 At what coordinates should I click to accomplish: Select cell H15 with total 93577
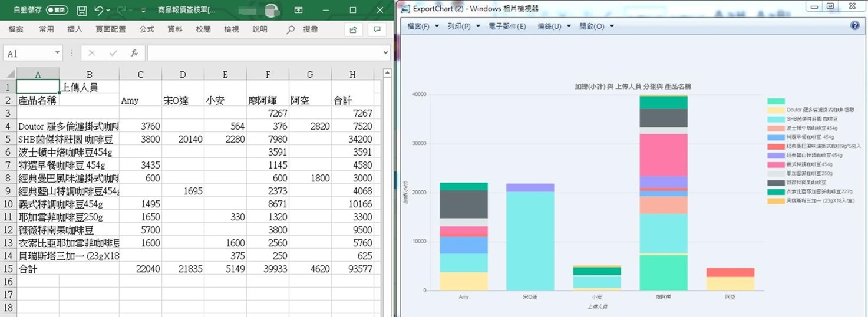352,269
